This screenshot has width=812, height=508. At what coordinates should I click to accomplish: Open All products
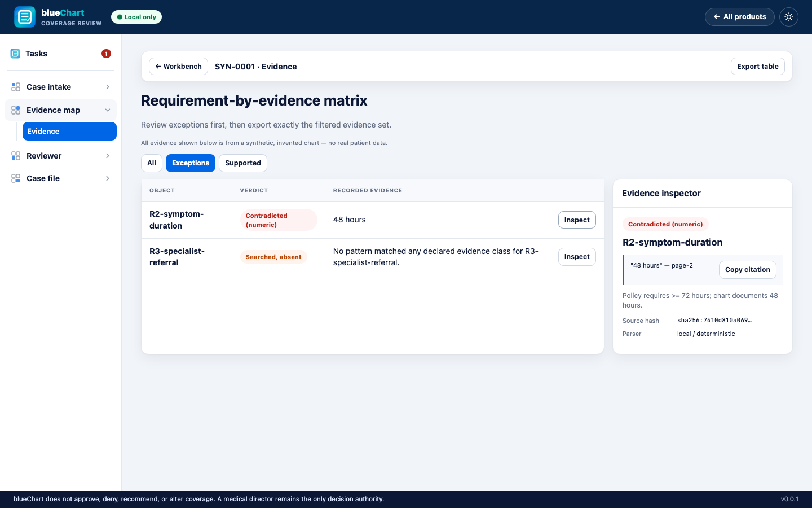point(740,17)
